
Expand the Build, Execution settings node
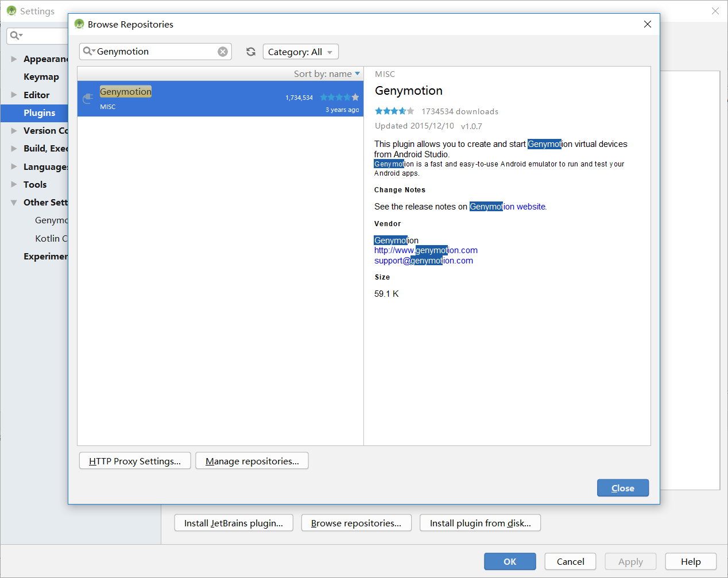click(14, 149)
